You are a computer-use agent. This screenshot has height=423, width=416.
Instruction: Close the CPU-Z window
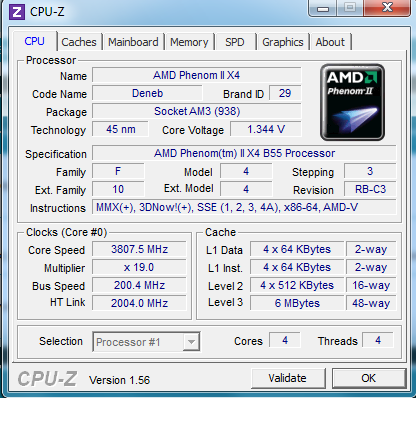[387, 7]
